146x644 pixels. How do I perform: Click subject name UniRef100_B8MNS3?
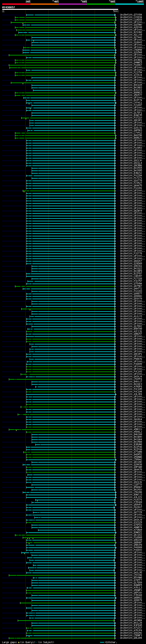click(x=131, y=93)
